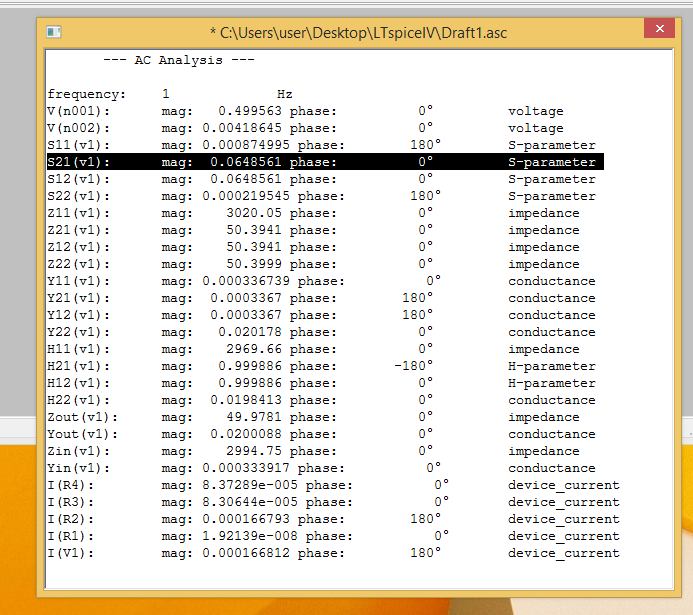Select the I(R3) device_current row
This screenshot has width=693, height=615.
333,502
